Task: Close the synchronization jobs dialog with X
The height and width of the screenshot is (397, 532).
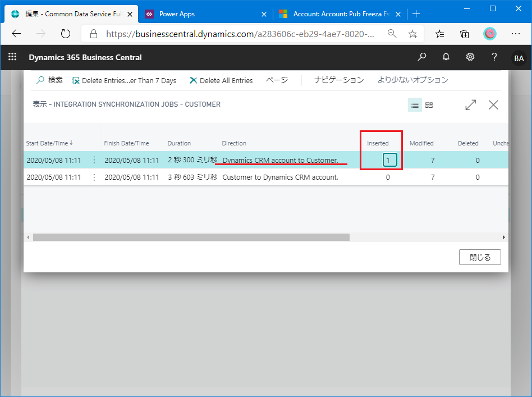Action: coord(493,105)
